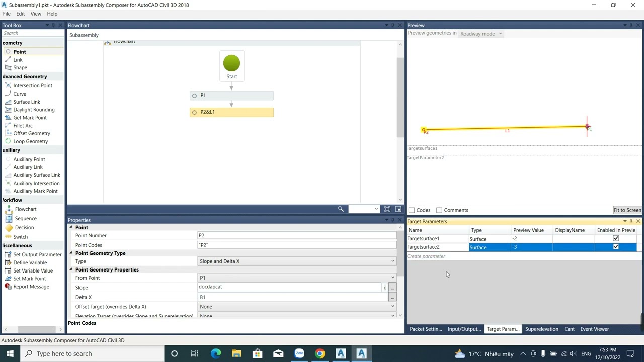
Task: Select the Decision workflow element
Action: point(24,227)
